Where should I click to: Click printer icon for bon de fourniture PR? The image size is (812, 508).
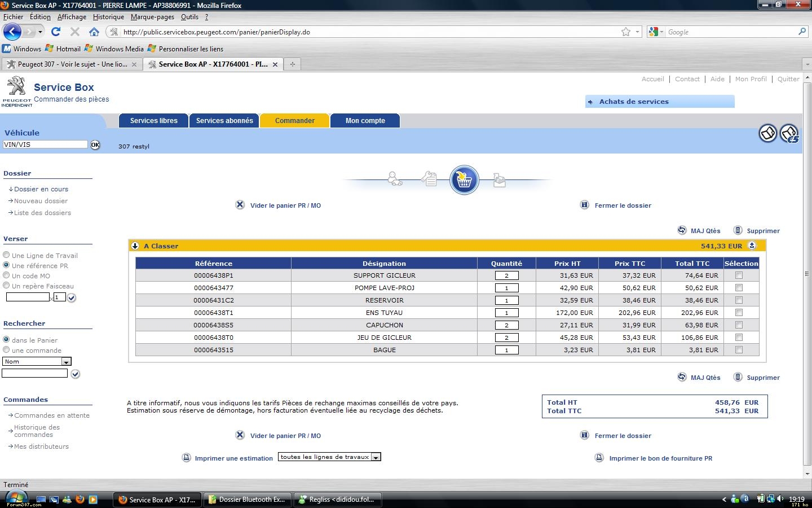tap(599, 458)
